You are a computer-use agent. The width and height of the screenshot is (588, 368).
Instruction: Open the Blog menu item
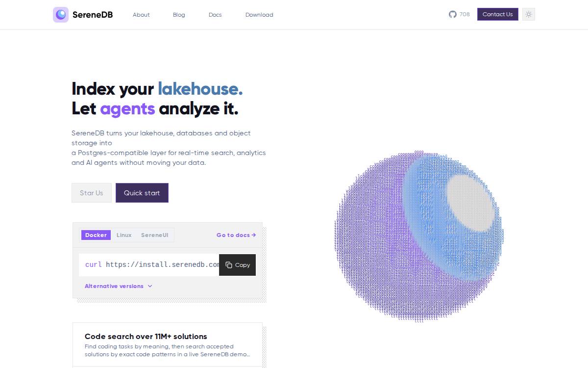tap(179, 15)
